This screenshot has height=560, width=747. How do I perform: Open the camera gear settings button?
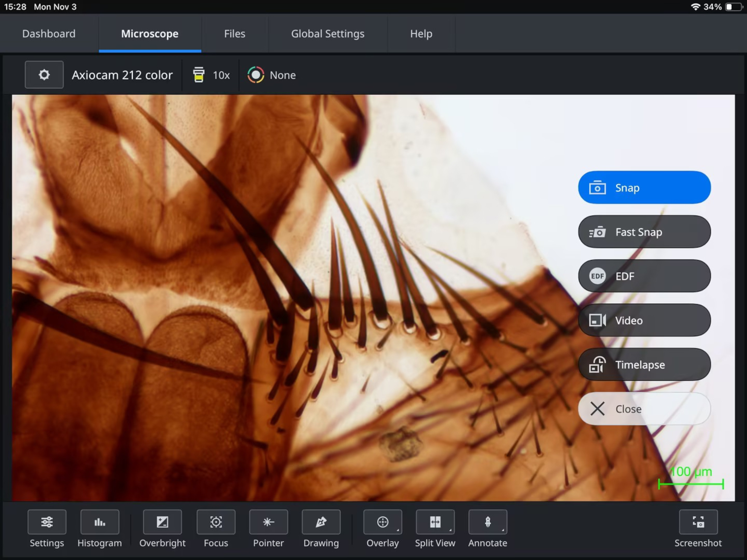(44, 75)
